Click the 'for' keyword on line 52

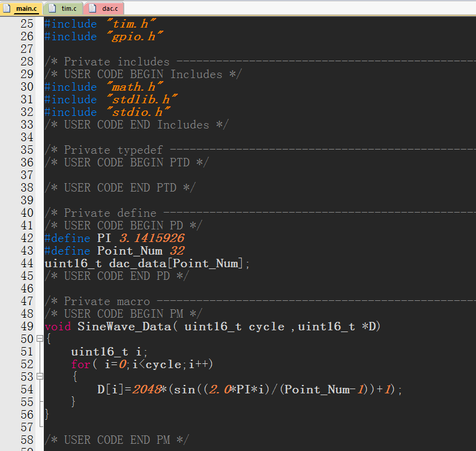pyautogui.click(x=81, y=364)
